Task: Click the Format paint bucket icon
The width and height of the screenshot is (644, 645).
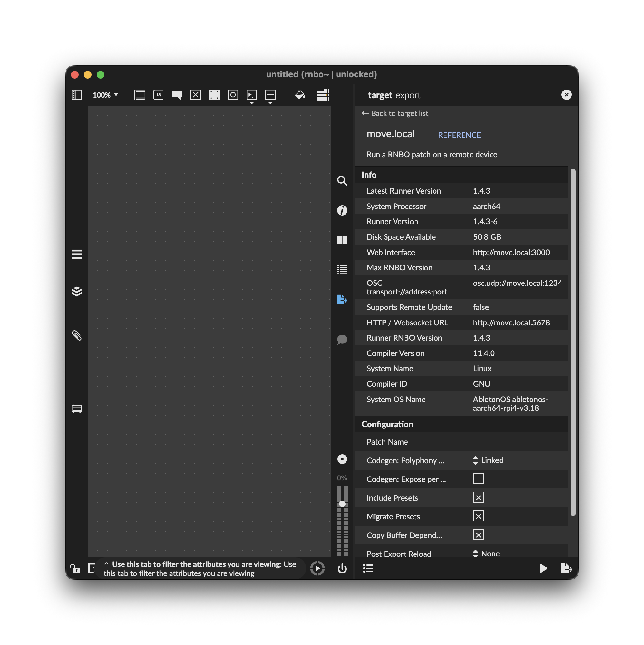Action: pyautogui.click(x=300, y=95)
